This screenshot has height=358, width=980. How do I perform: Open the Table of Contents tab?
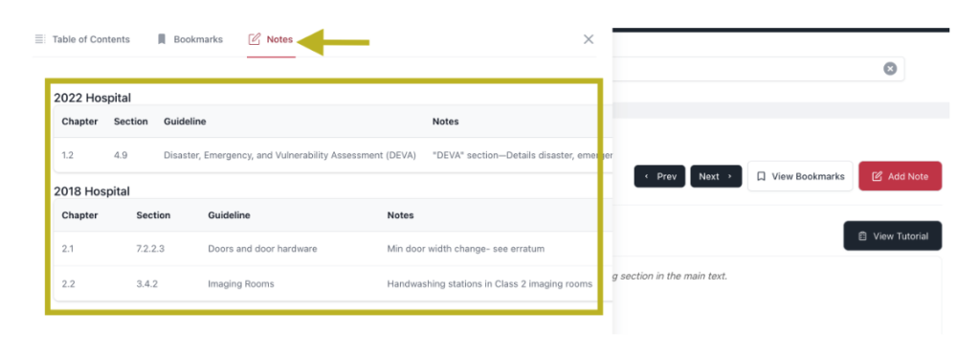click(82, 39)
